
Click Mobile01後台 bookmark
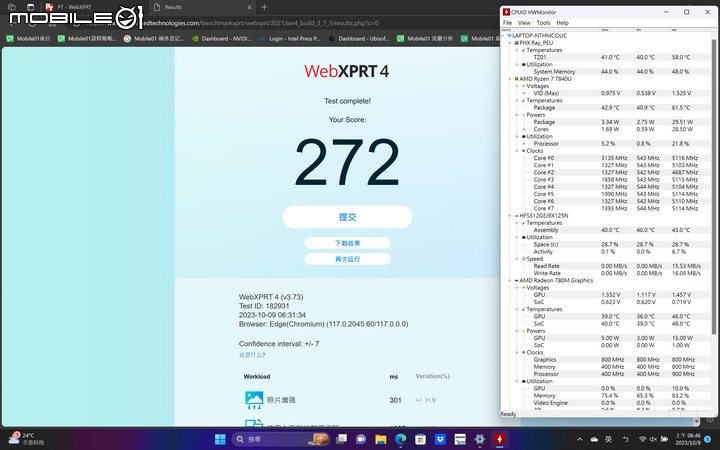[x=28, y=39]
